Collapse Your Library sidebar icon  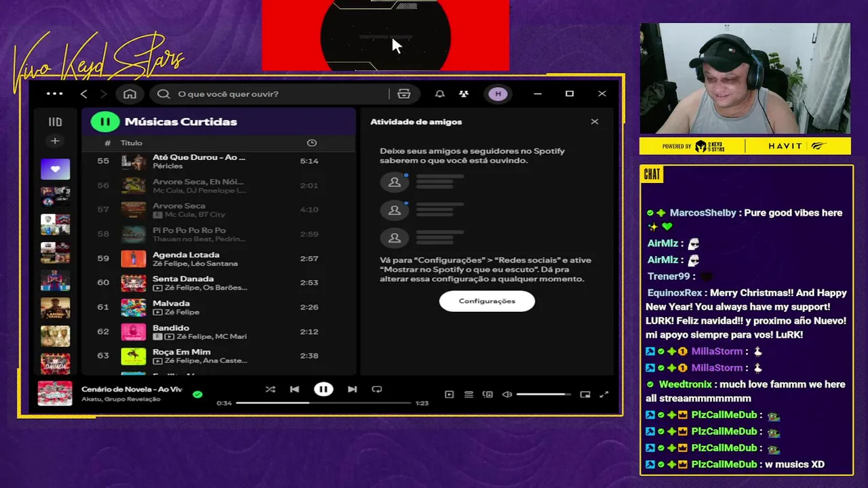(x=55, y=122)
